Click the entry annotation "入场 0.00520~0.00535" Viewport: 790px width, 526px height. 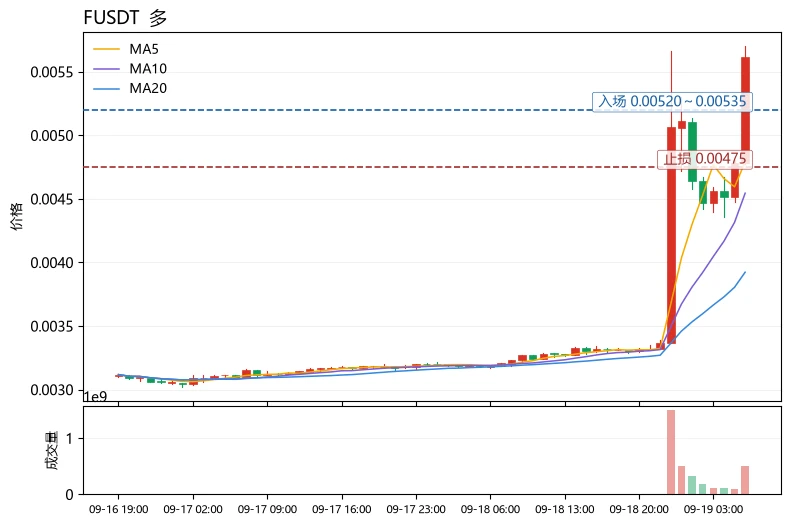pos(672,101)
